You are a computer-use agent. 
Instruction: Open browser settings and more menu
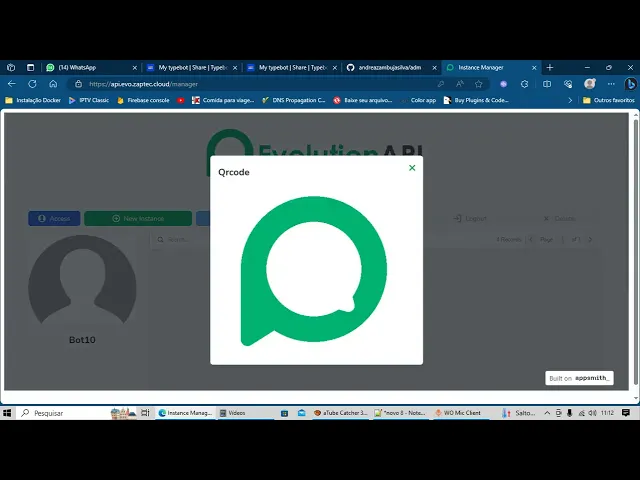(611, 84)
